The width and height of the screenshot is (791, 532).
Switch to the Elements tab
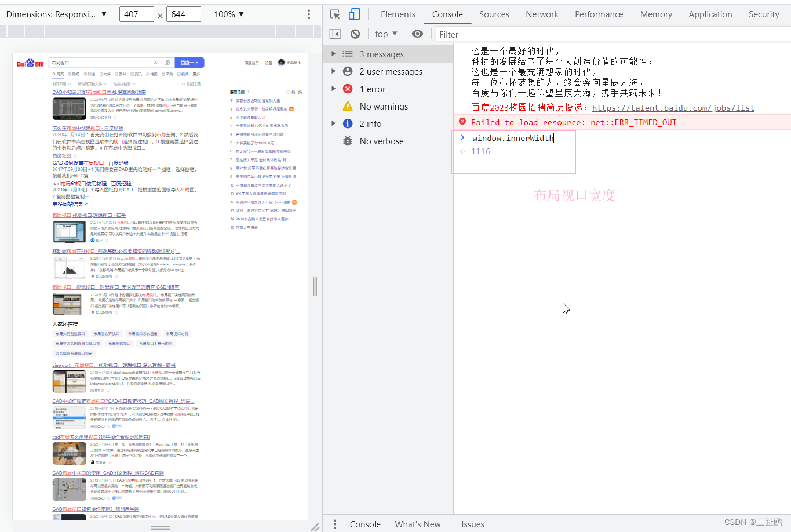[x=398, y=14]
